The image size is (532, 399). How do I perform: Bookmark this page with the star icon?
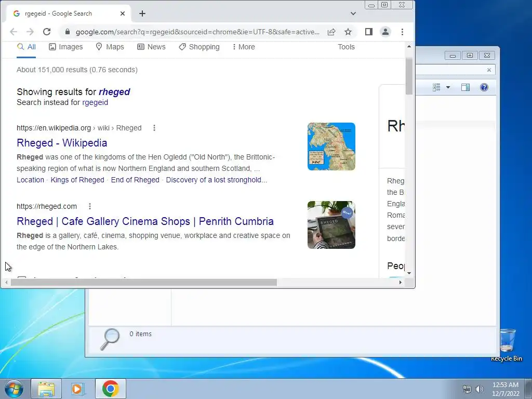point(348,32)
